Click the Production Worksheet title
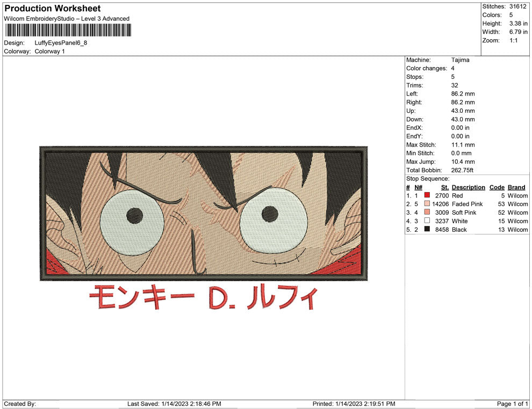Viewport: 532px width, 409px height. (52, 8)
